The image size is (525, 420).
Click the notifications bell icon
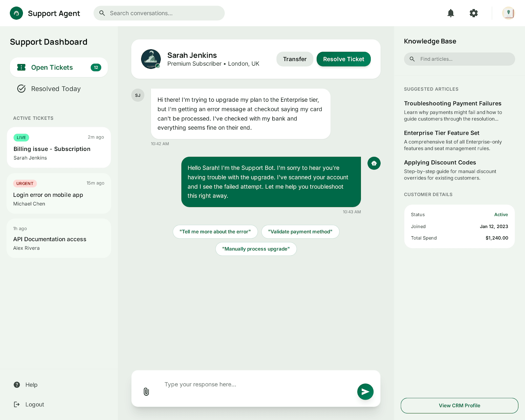click(x=451, y=13)
